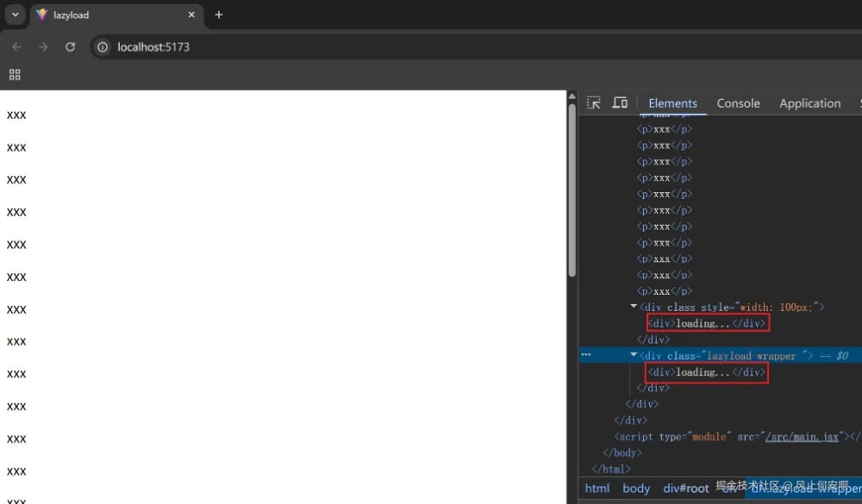Open the apps grid in bookmarks bar
862x504 pixels.
coord(15,75)
